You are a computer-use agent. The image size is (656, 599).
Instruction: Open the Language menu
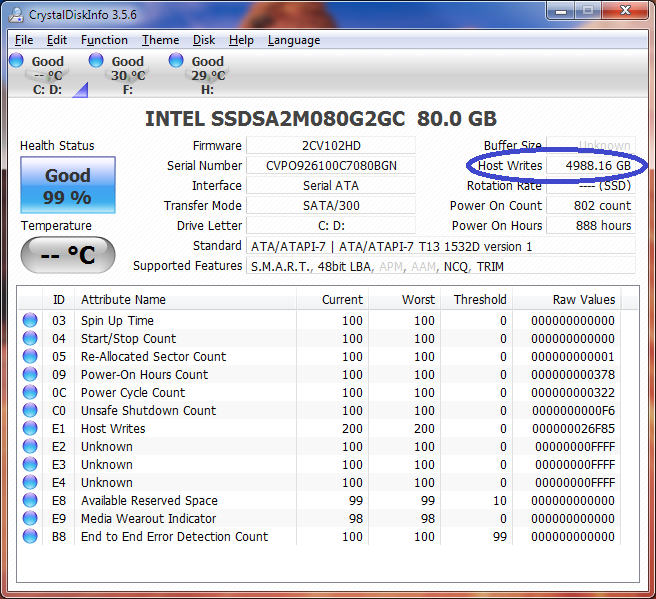294,40
